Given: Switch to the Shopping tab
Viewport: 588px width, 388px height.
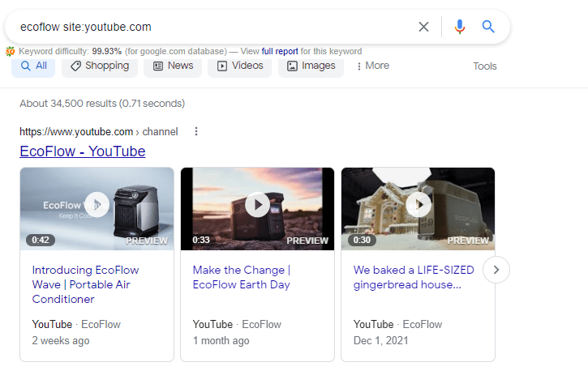Looking at the screenshot, I should pos(100,66).
